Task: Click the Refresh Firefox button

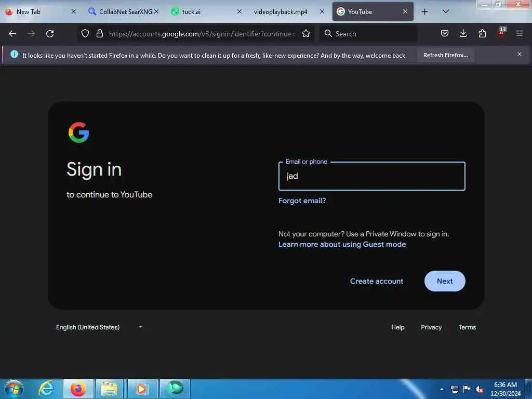Action: (445, 55)
